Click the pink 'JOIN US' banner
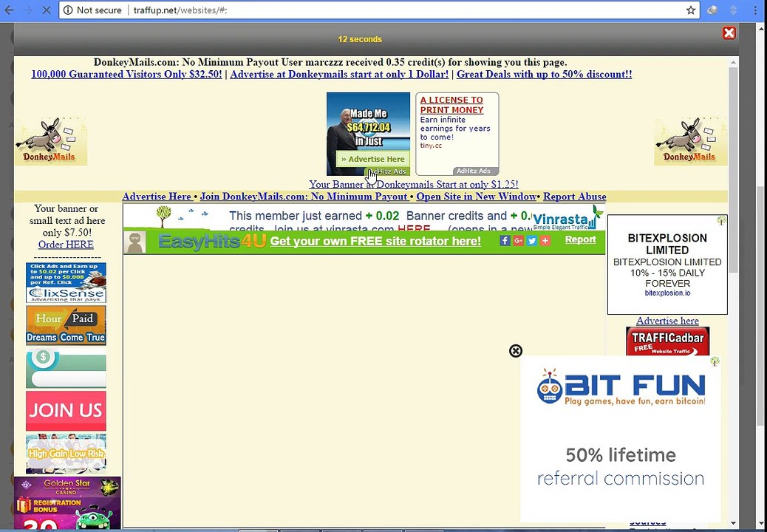 (x=66, y=411)
